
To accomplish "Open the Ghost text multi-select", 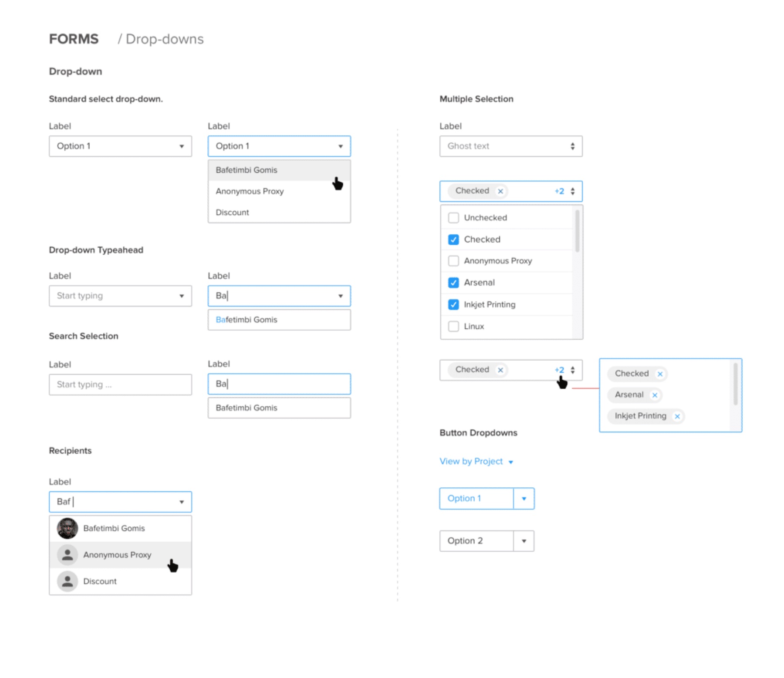I will (x=511, y=146).
